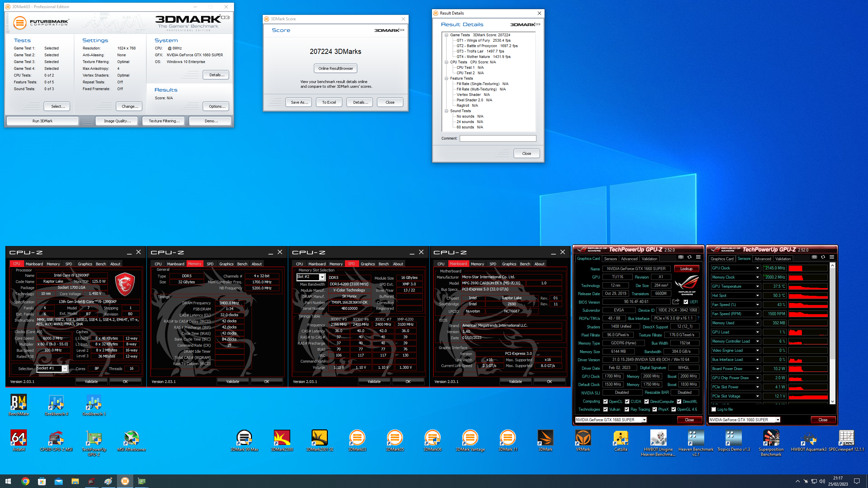Open the 3DMark 11 desktop icon
The height and width of the screenshot is (488, 868).
[x=508, y=441]
